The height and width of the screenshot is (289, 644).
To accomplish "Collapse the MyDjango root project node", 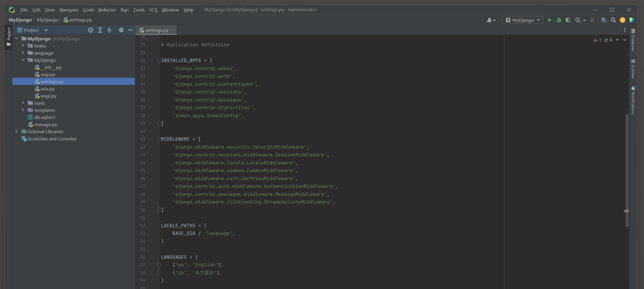I will pos(16,39).
